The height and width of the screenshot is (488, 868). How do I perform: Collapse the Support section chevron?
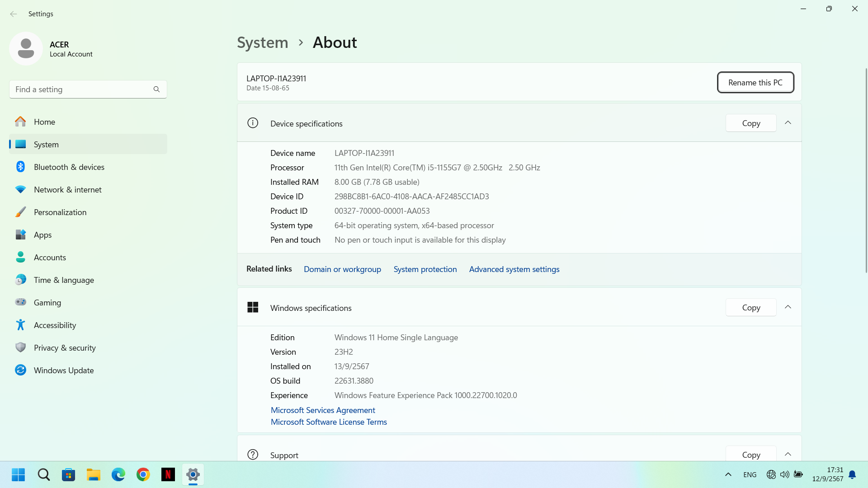click(788, 455)
